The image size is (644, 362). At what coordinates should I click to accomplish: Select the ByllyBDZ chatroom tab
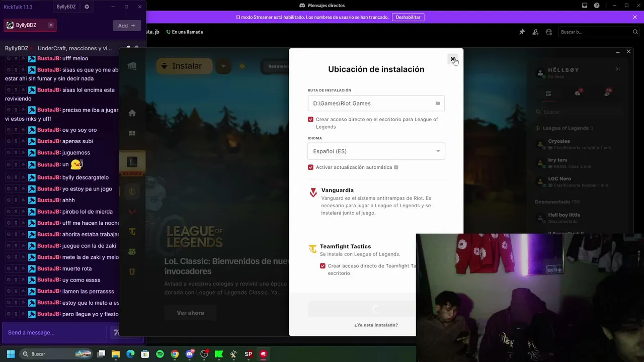(30, 25)
